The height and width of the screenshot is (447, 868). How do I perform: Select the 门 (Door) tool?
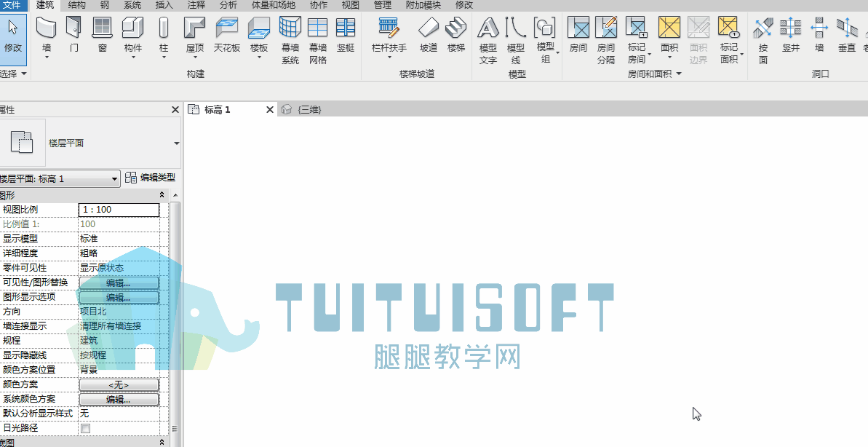coord(74,35)
